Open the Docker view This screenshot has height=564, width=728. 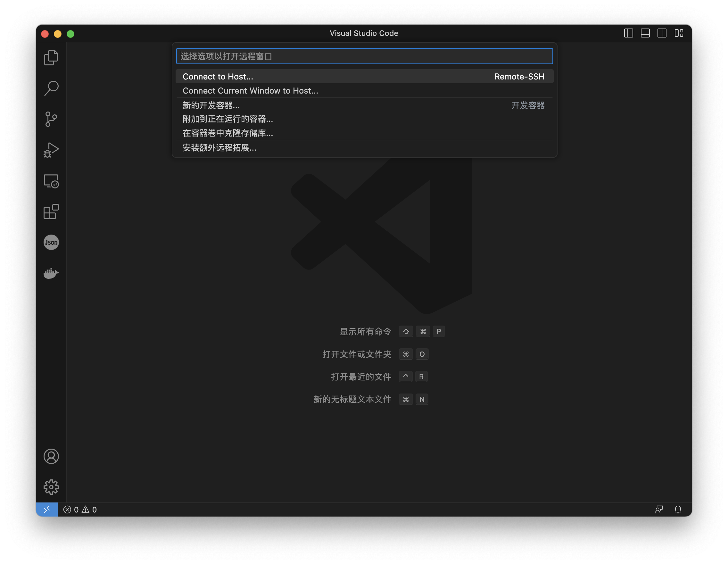(51, 273)
